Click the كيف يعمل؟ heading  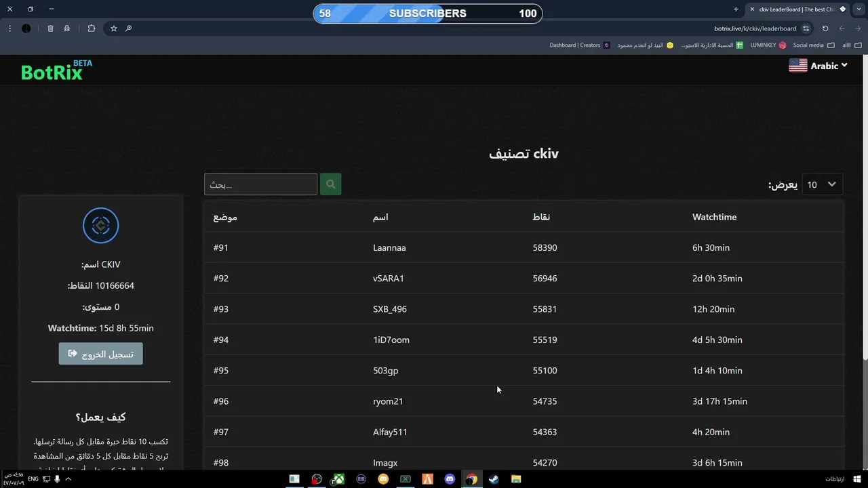click(101, 417)
